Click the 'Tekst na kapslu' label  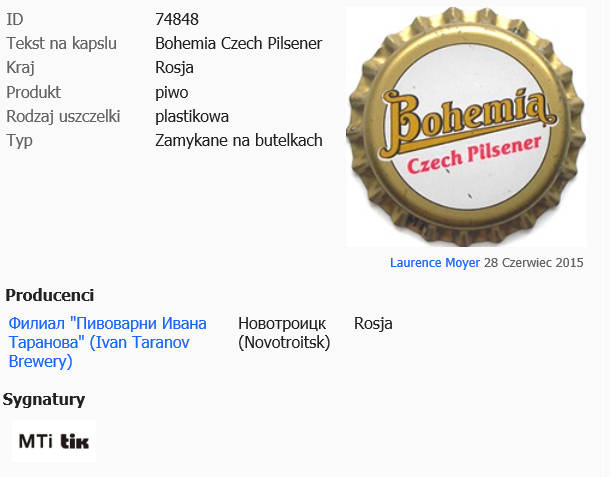pos(62,43)
